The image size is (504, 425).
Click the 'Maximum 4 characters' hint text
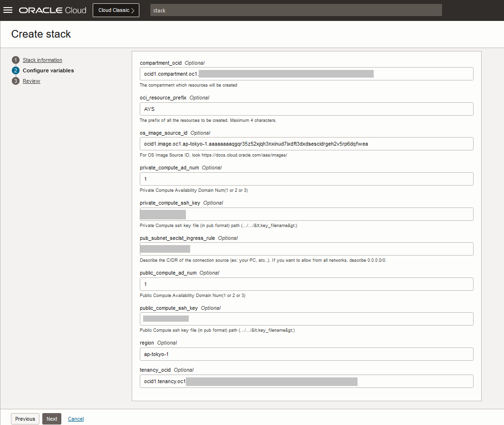(253, 120)
